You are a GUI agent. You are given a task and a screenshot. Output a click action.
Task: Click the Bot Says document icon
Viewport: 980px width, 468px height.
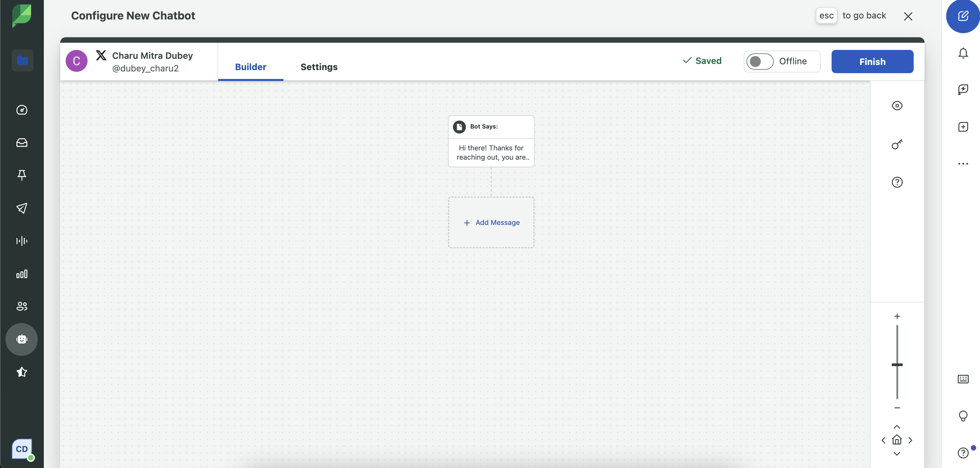[x=459, y=127]
